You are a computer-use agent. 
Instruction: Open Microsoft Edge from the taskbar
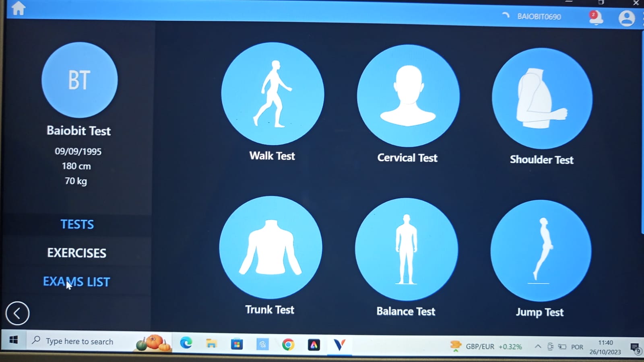186,343
